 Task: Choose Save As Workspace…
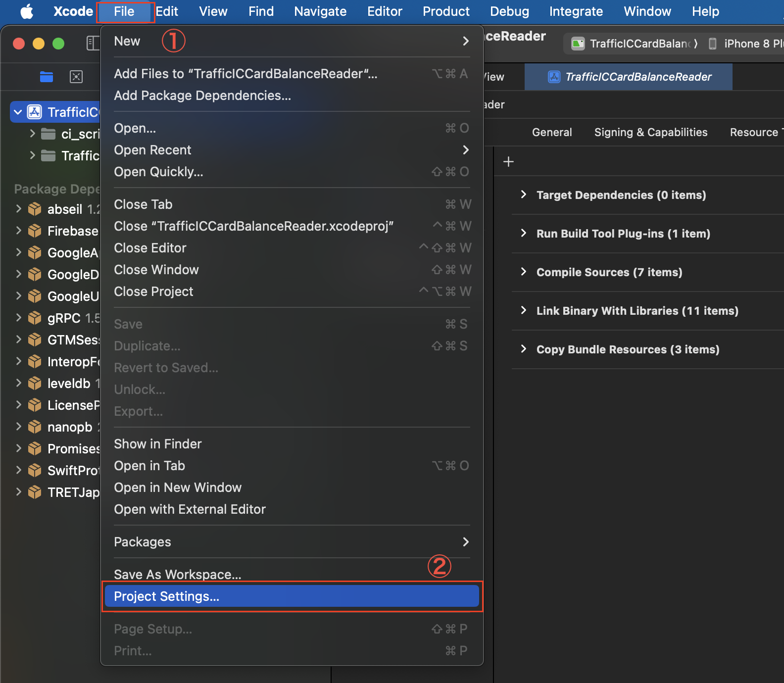(x=292, y=575)
